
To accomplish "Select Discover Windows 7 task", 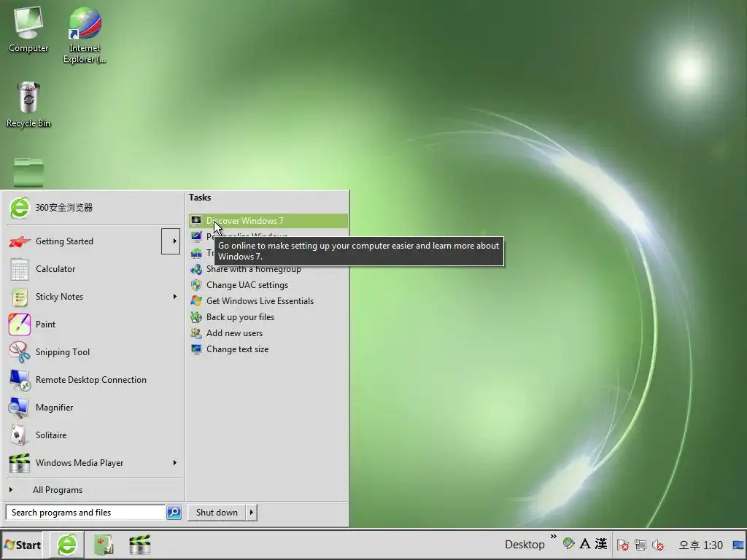I will 268,221.
